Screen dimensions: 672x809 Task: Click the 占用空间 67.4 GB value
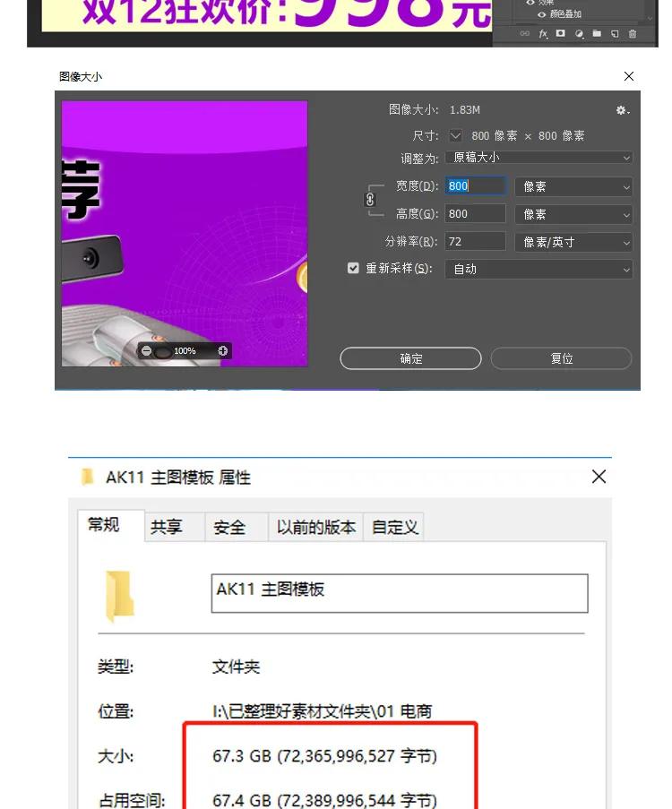tap(324, 800)
